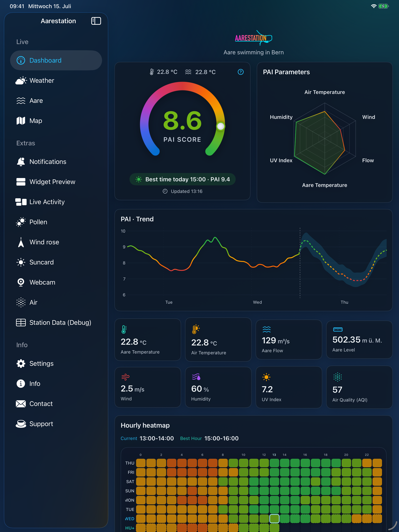Click the Wind rose compass icon
Image resolution: width=399 pixels, height=532 pixels.
click(21, 242)
